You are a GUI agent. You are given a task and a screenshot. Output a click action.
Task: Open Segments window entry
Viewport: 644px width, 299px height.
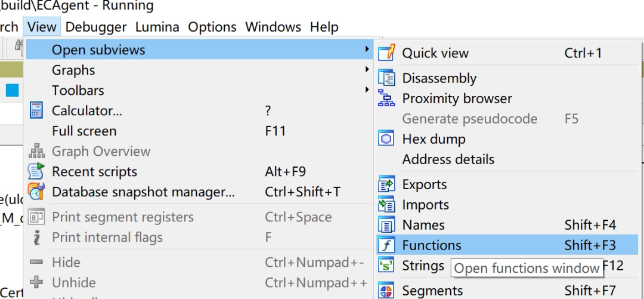[x=432, y=291]
